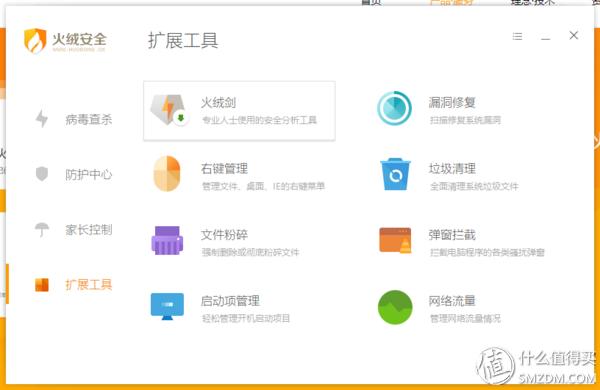This screenshot has height=390, width=600.
Task: Click the 家长控制 umbrella icon
Action: (42, 230)
